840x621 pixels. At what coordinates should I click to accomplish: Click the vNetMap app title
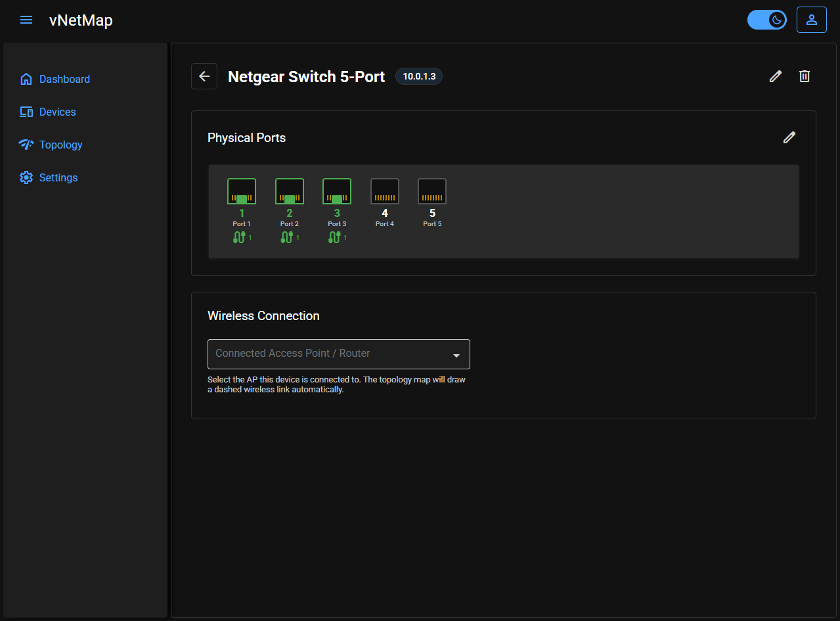coord(81,20)
